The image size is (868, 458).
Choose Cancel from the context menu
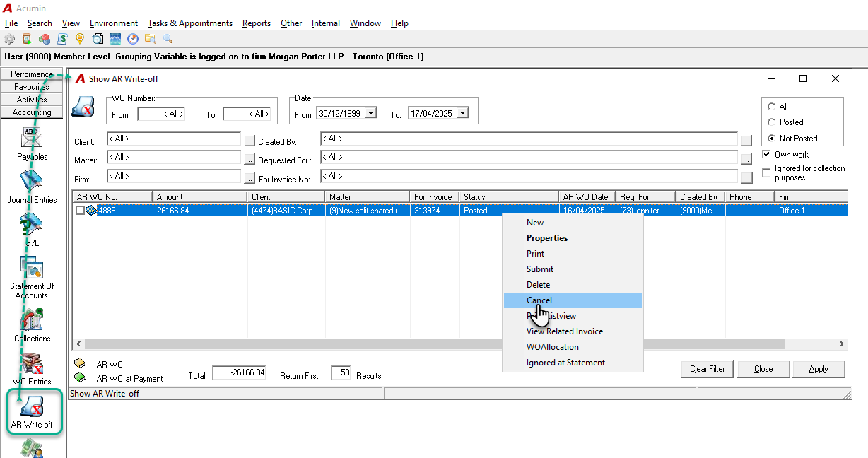pos(573,300)
